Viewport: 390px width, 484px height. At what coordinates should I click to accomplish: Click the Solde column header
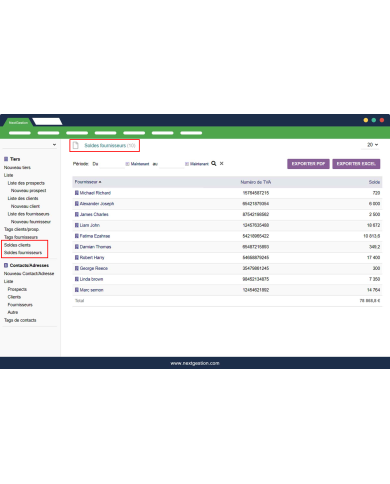point(374,182)
